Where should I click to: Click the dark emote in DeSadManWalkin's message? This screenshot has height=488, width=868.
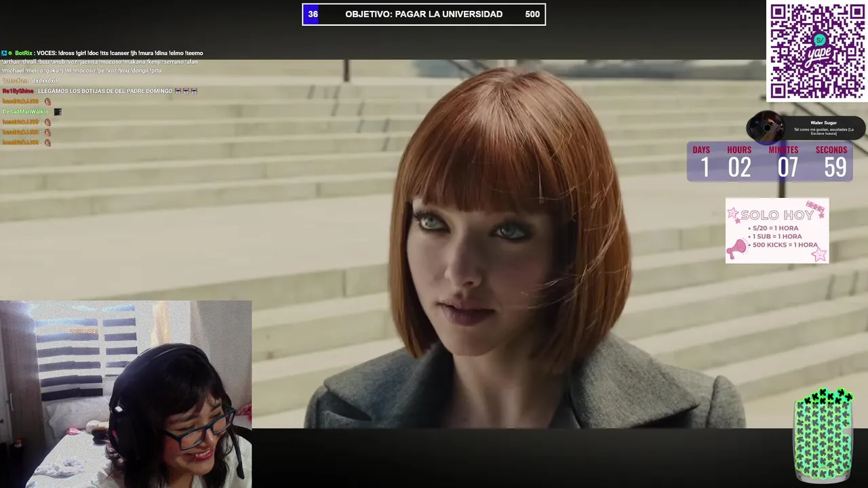coord(58,111)
